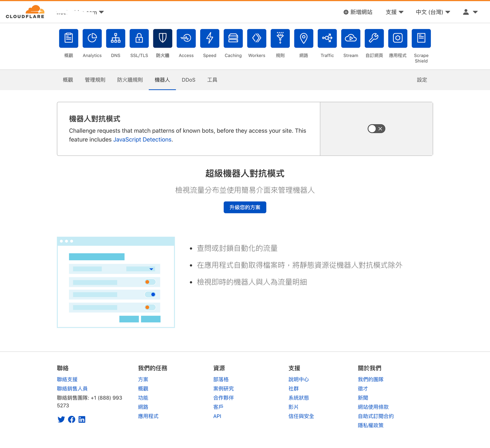Open the 自訂網頁 wrench icon

click(x=374, y=38)
